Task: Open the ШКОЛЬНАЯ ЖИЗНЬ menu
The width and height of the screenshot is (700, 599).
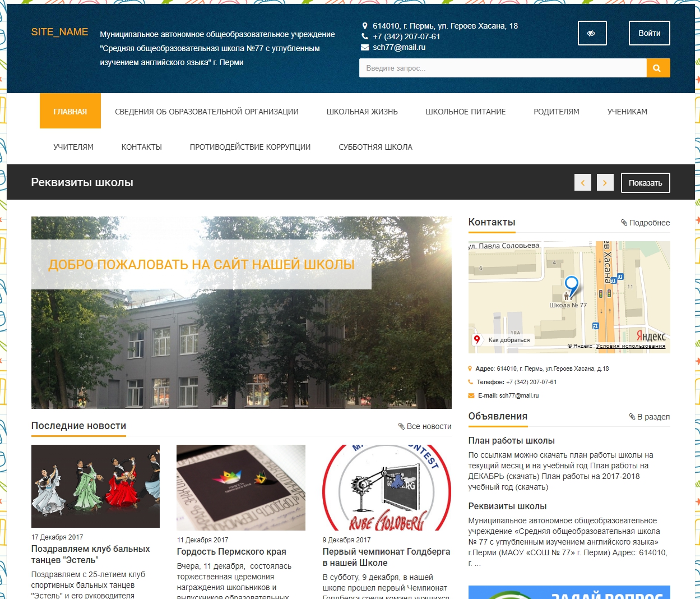Action: (x=362, y=112)
